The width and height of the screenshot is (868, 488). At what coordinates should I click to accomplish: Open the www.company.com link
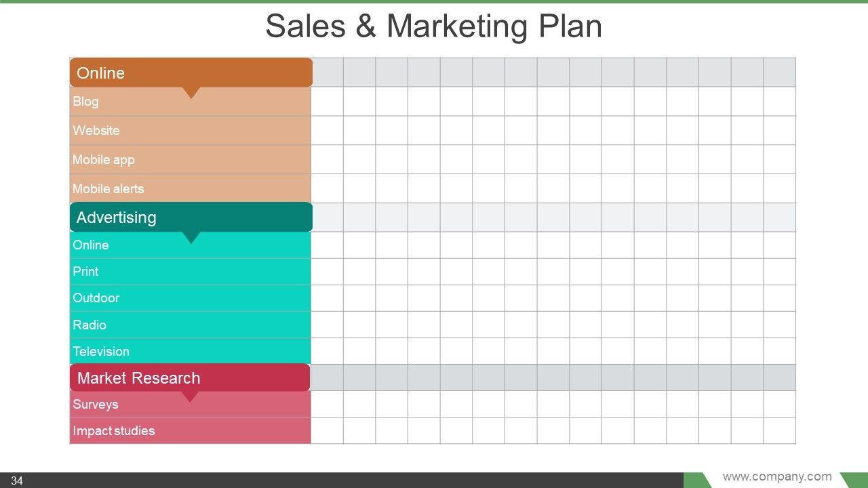777,476
